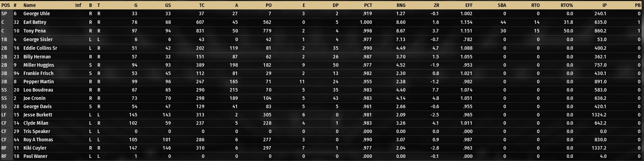Open George Uhle player link

[37, 13]
